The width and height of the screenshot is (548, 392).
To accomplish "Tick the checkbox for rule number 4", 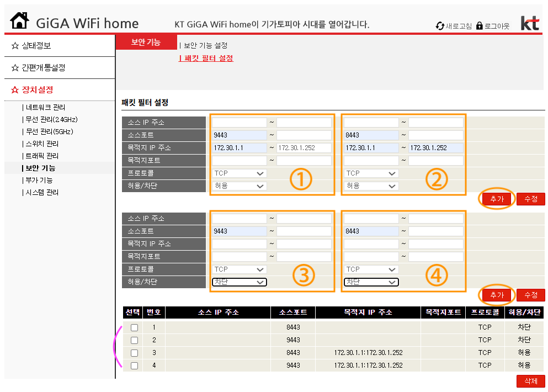I will click(134, 365).
